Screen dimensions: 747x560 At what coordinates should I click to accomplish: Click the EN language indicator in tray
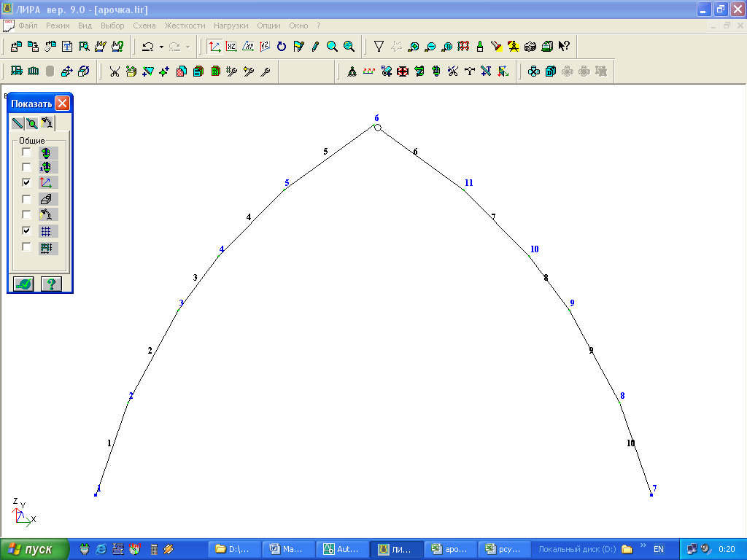659,549
